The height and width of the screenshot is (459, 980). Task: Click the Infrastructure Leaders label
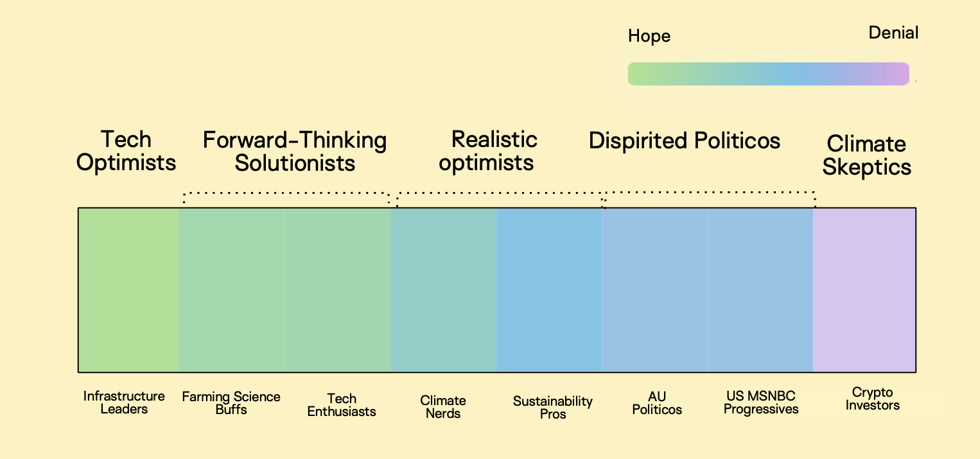(x=124, y=403)
